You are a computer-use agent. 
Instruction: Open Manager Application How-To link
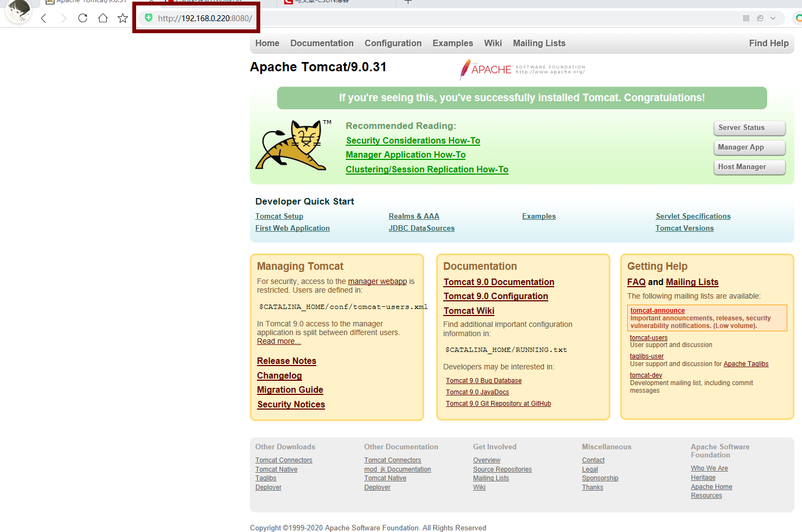406,154
